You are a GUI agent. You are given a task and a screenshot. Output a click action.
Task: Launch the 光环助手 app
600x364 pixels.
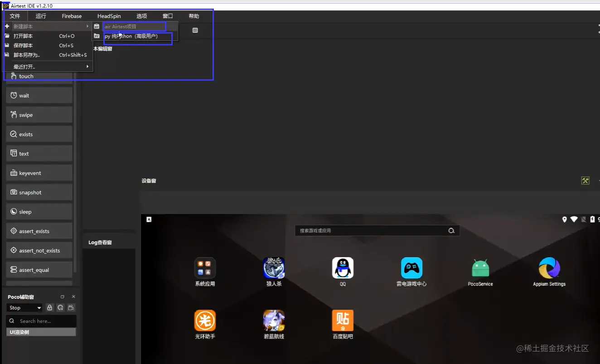(x=205, y=321)
